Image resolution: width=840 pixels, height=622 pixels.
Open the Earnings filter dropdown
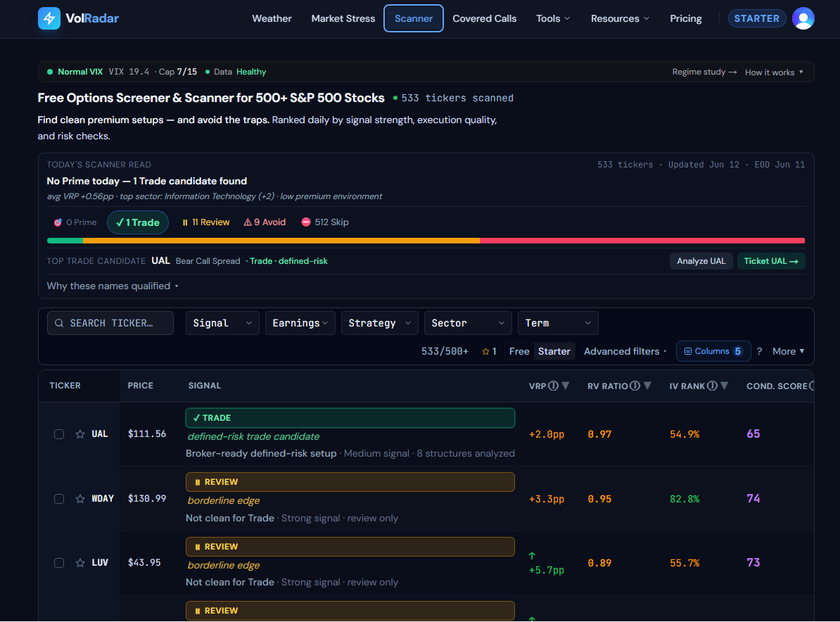pyautogui.click(x=300, y=323)
